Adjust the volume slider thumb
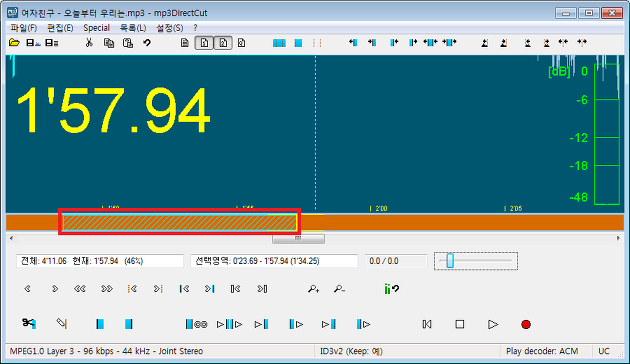The image size is (630, 364). 450,260
